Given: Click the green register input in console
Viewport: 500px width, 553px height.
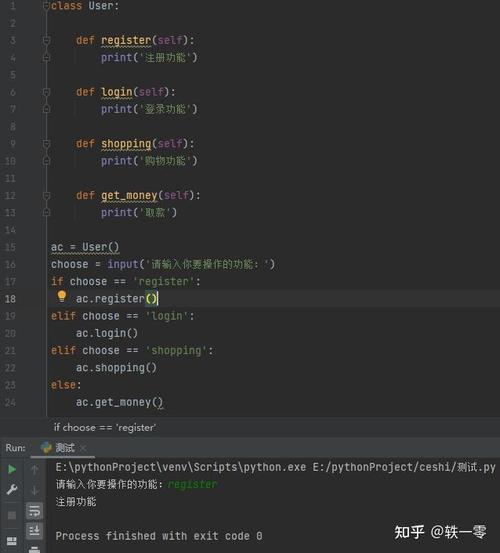Looking at the screenshot, I should coord(193,485).
